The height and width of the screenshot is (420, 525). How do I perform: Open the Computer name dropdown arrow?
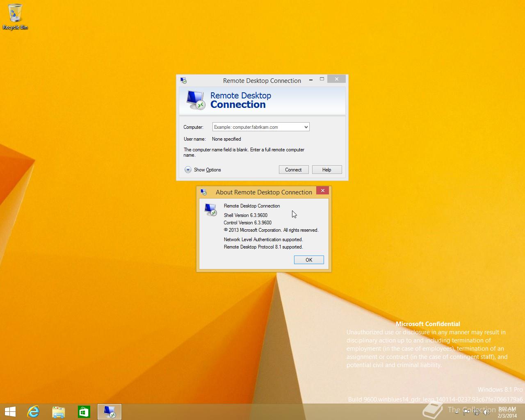click(x=306, y=127)
